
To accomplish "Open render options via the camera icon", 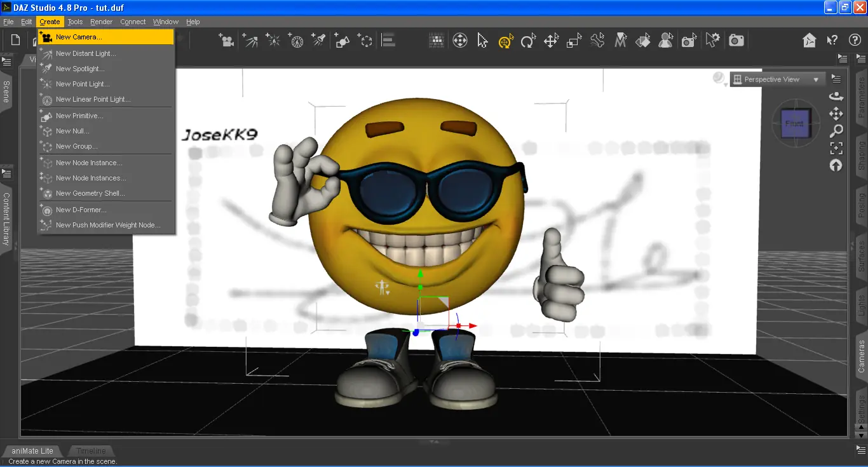I will coord(736,39).
